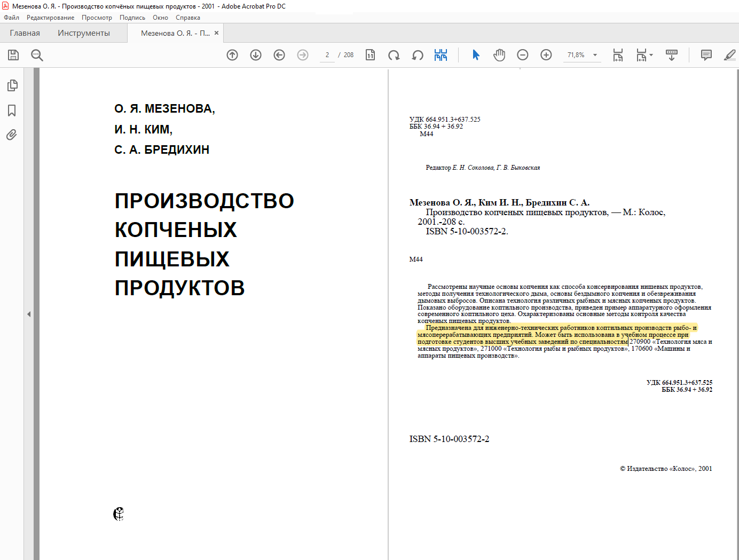Screen dimensions: 739x560
Task: Rotate the page counterclockwise
Action: tap(418, 55)
